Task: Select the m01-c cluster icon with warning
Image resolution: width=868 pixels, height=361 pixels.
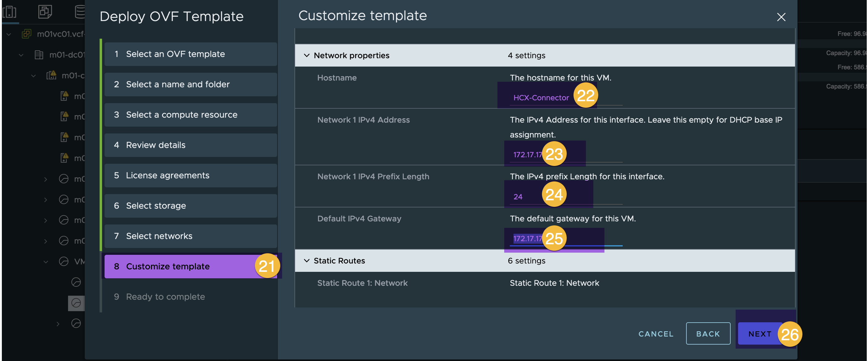Action: 51,75
